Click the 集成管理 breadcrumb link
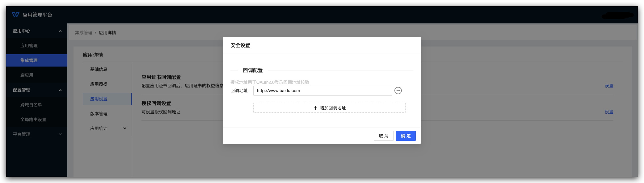This screenshot has width=644, height=183. (x=84, y=33)
